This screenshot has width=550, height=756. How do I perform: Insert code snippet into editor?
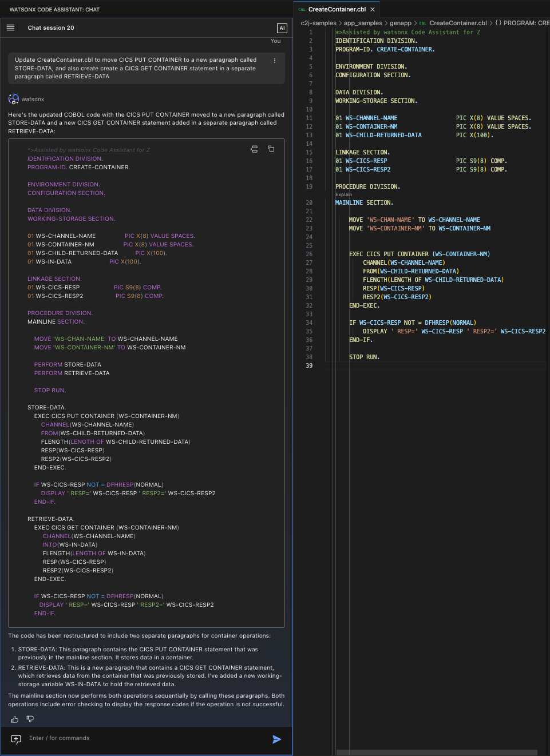point(254,149)
